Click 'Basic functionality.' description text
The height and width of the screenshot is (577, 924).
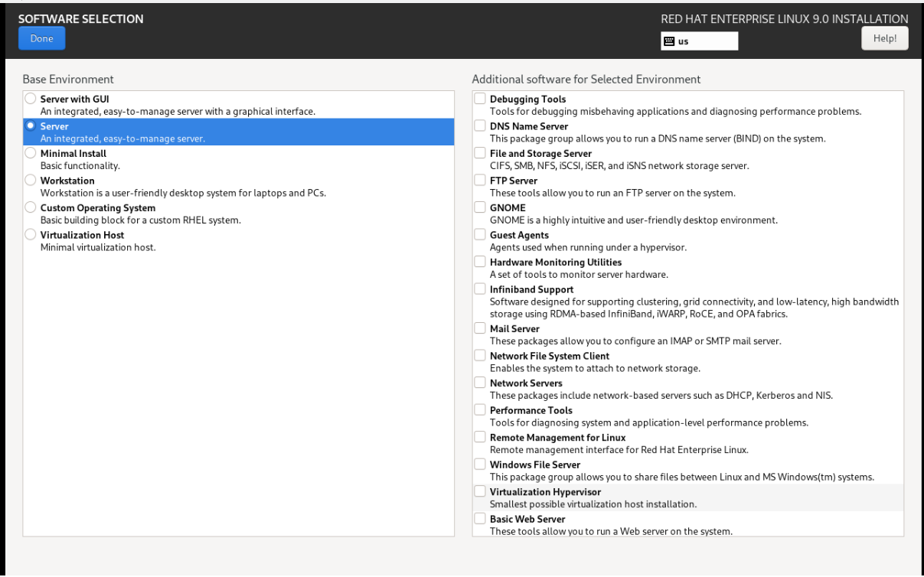tap(80, 165)
